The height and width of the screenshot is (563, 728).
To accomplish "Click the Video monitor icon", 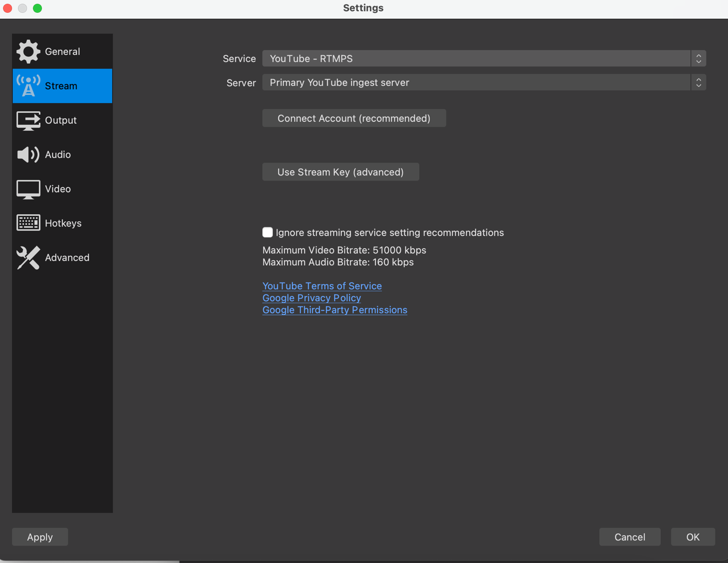I will click(28, 189).
